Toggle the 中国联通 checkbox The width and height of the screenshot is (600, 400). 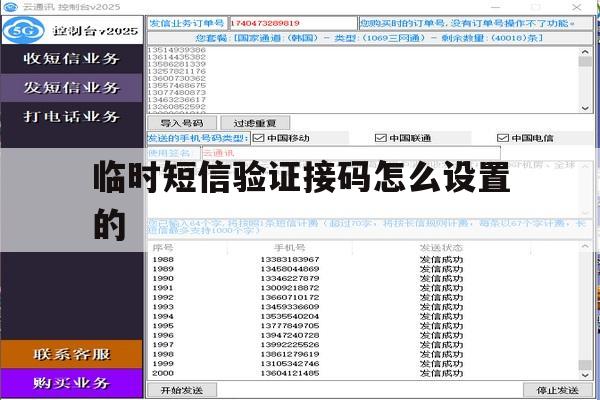[x=381, y=138]
